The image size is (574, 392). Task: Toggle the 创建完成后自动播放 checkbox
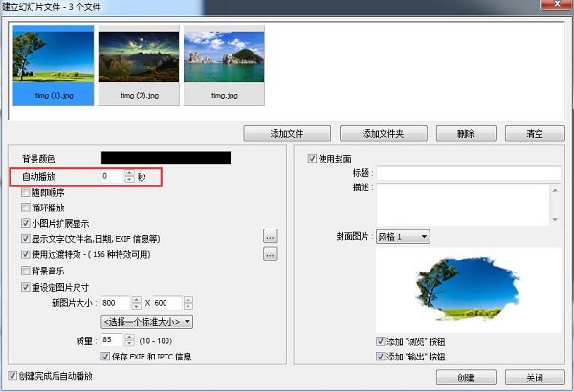pos(12,375)
